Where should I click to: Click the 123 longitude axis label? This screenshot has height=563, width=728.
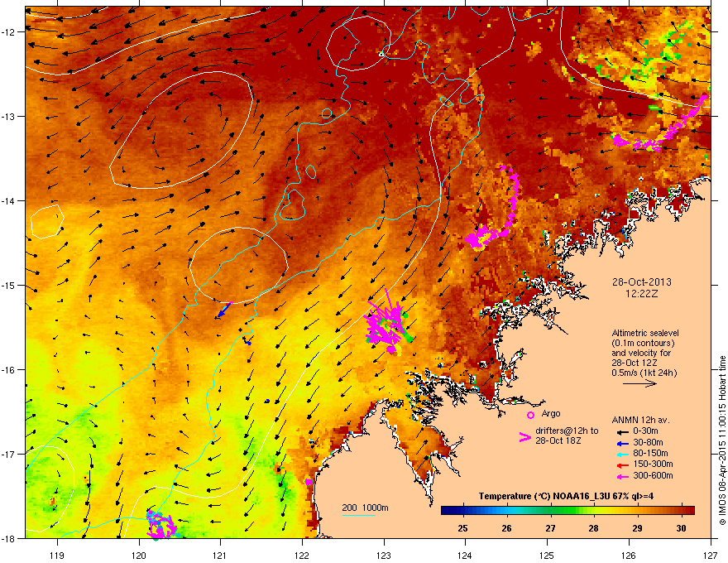(x=384, y=555)
